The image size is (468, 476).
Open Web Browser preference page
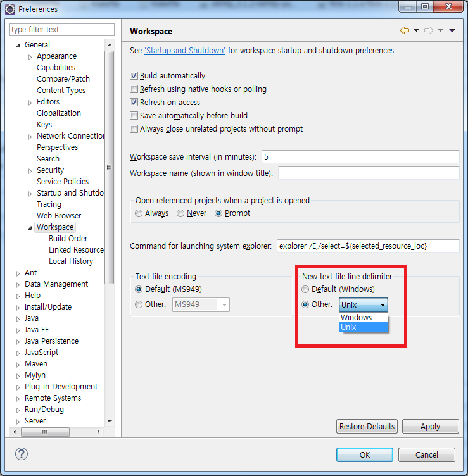point(59,216)
